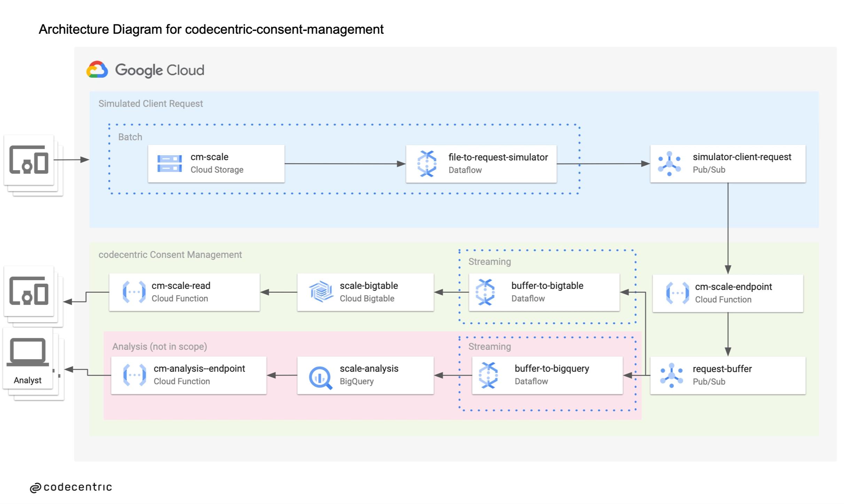Click the codecentric logo at the bottom
Screen dimensions: 844x504
click(x=71, y=487)
